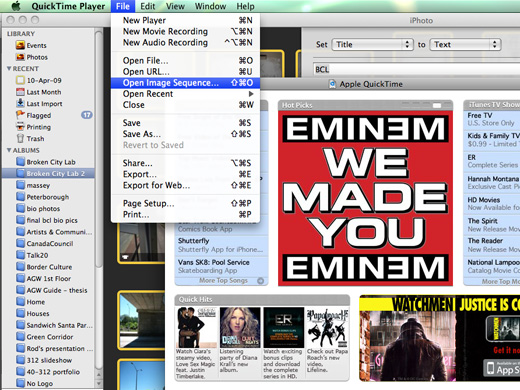Open the Window menu
This screenshot has height=390, width=520.
(x=210, y=6)
